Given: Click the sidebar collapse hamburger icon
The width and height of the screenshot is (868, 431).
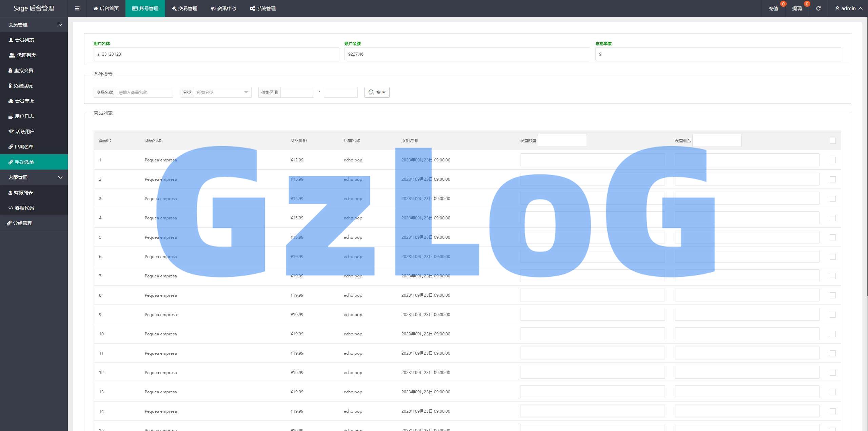Looking at the screenshot, I should pyautogui.click(x=77, y=8).
